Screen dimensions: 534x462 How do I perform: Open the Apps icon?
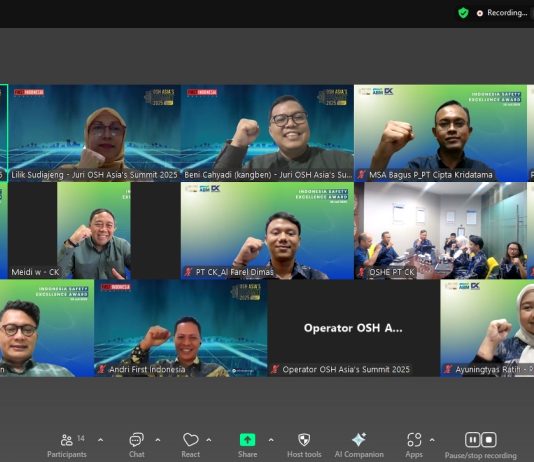pyautogui.click(x=414, y=440)
